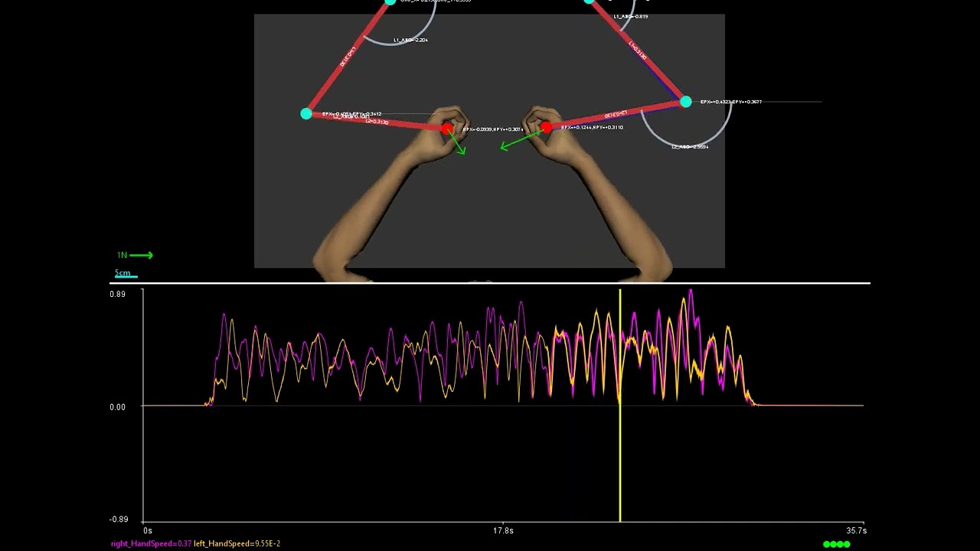
Task: Click the red hand position marker on the right hand
Action: point(547,127)
